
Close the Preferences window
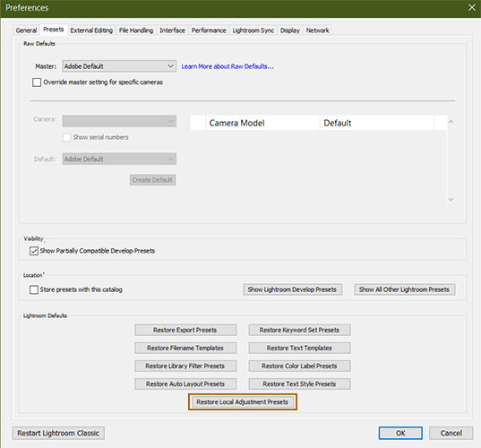click(x=472, y=7)
